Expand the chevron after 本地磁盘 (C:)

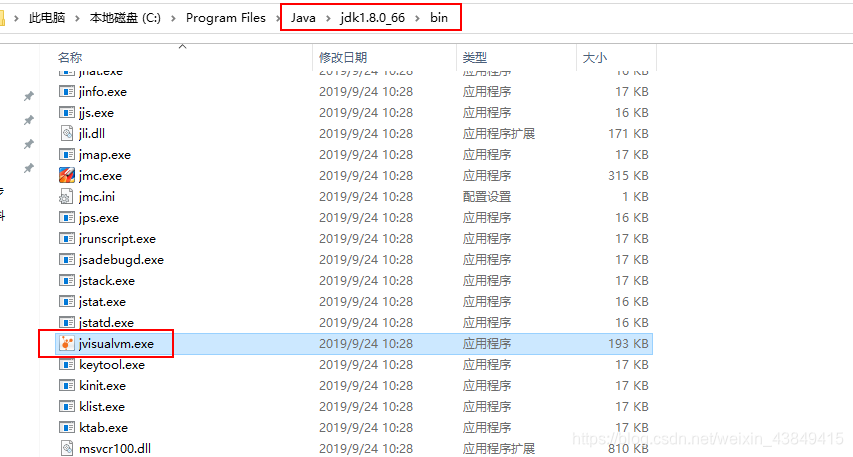coord(174,18)
